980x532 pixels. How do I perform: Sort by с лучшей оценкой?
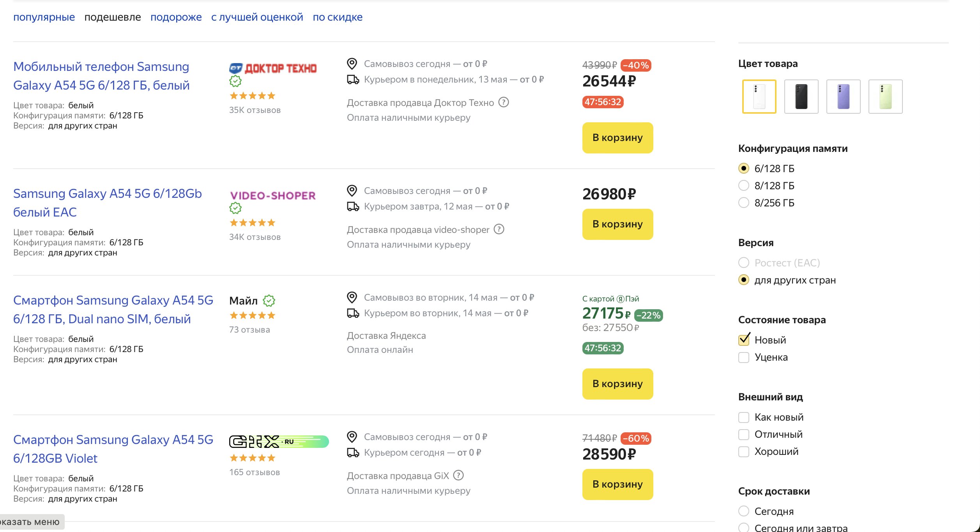click(x=257, y=17)
